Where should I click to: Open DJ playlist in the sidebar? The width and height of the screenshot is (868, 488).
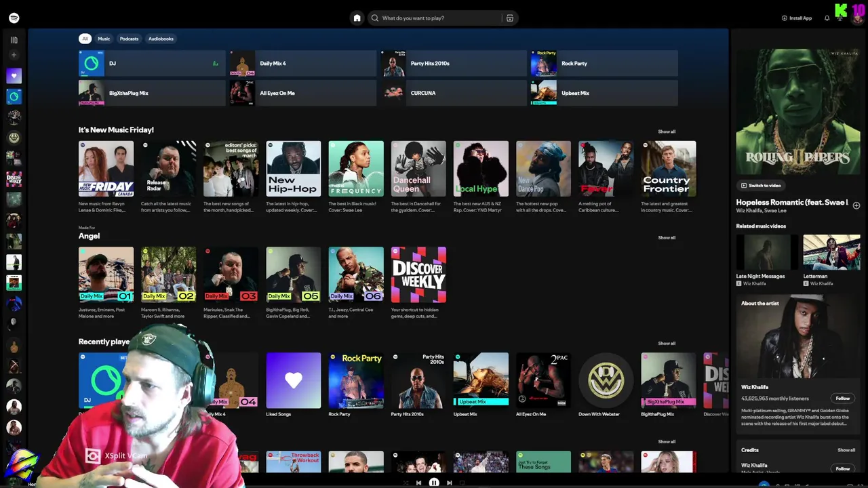pos(14,96)
